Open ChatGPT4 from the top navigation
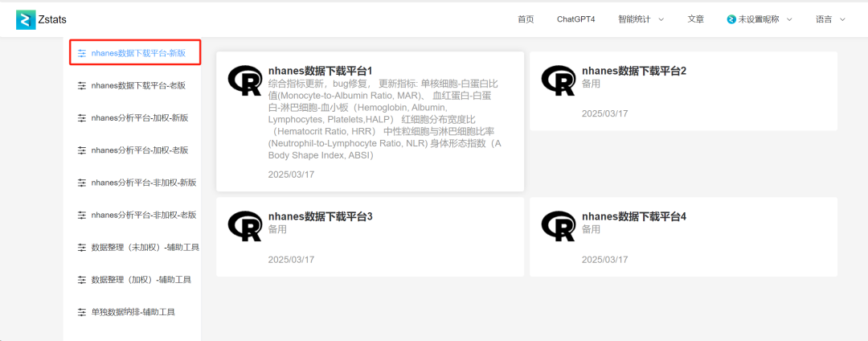Viewport: 868px width, 341px height. coord(575,19)
